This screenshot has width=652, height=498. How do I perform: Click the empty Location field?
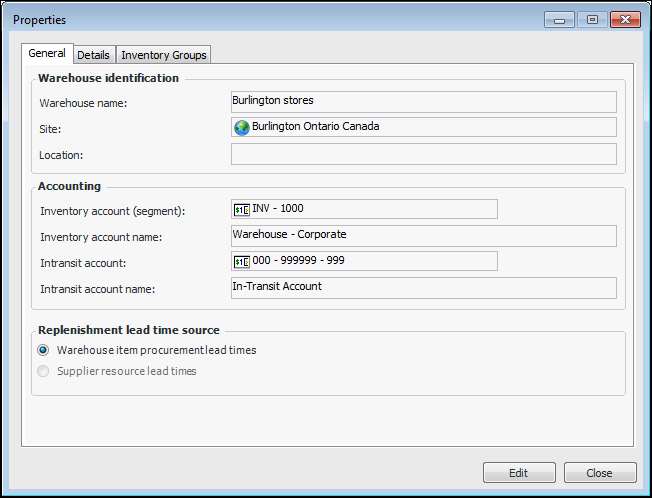coord(423,154)
